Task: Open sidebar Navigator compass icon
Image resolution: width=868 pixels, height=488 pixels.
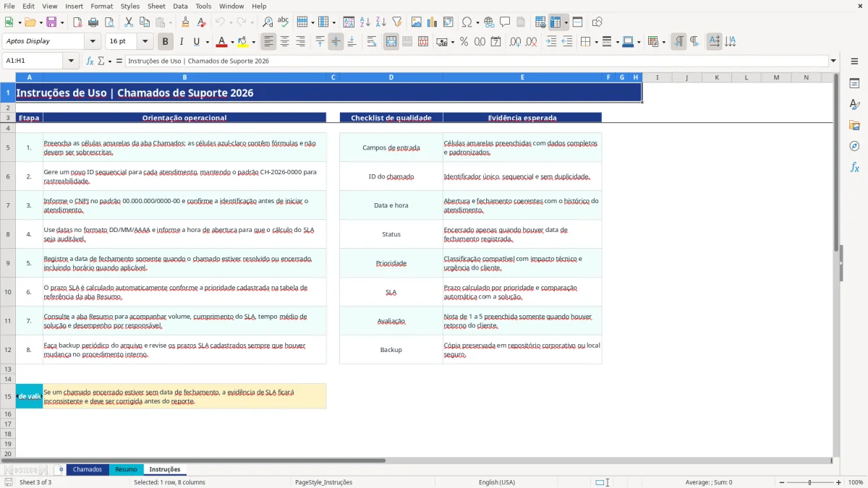Action: [854, 146]
